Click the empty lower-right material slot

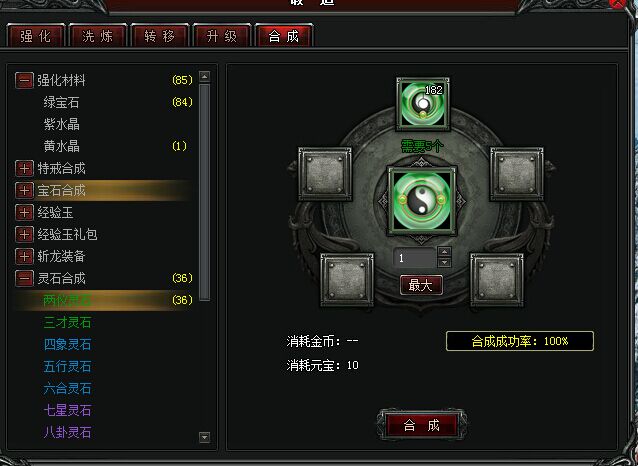[497, 279]
